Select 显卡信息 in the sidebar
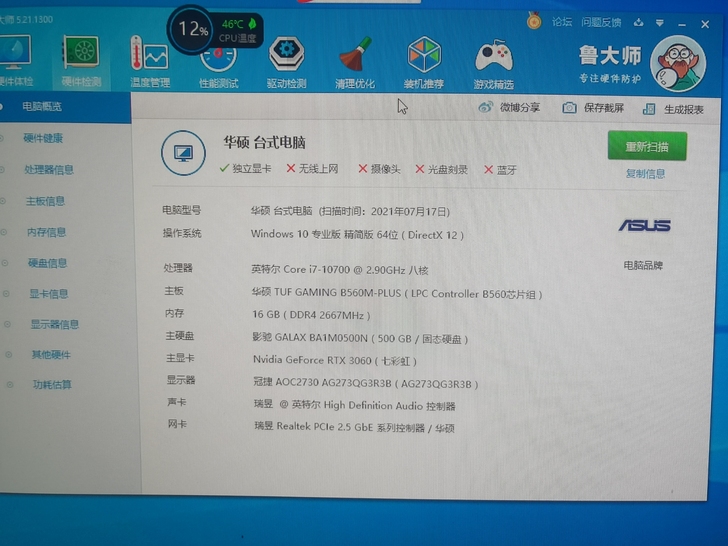This screenshot has width=728, height=546. click(x=49, y=293)
